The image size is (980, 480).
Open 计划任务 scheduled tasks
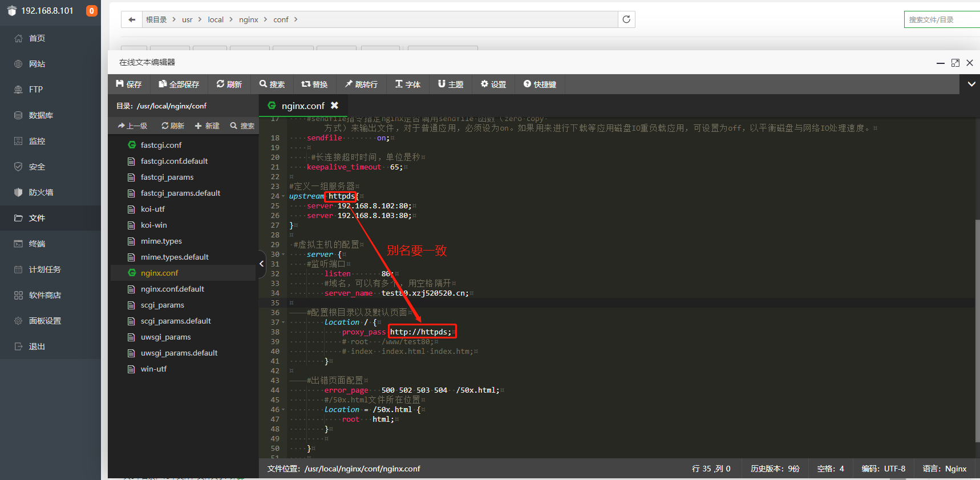coord(45,269)
